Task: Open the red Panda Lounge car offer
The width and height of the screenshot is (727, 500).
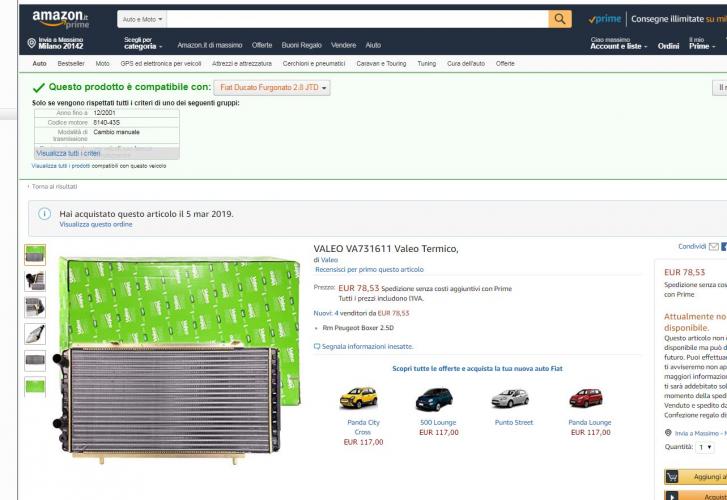Action: (586, 398)
